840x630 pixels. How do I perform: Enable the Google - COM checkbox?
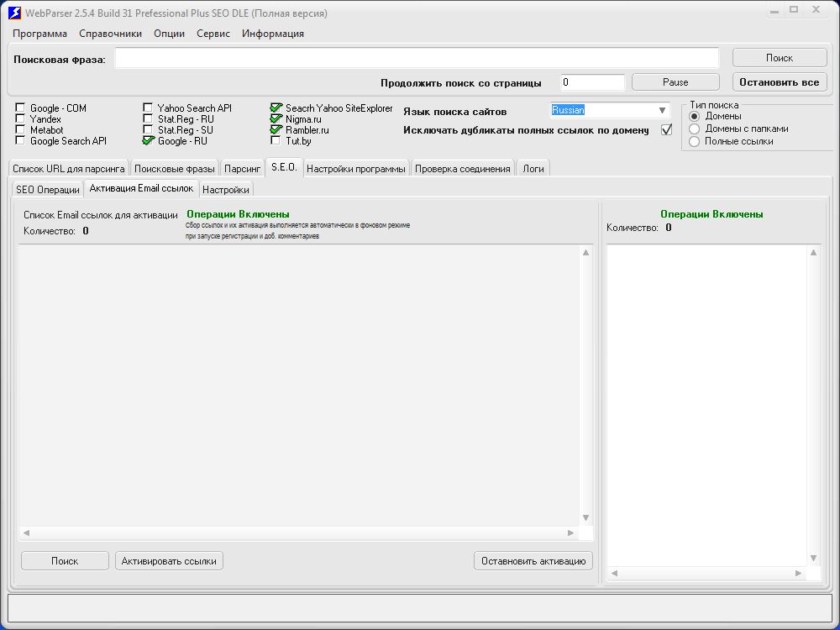(20, 108)
